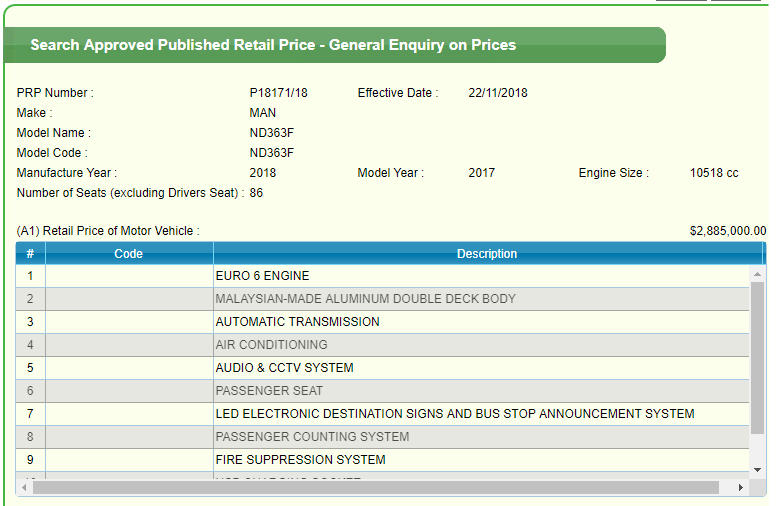Screen dimensions: 776x506
Task: Click the # column header
Action: pos(30,254)
